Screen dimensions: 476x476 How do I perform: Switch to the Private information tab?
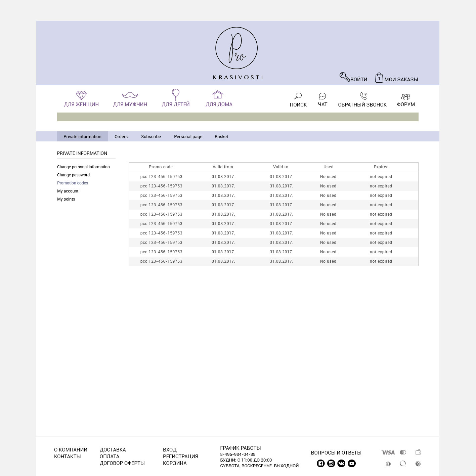83,136
